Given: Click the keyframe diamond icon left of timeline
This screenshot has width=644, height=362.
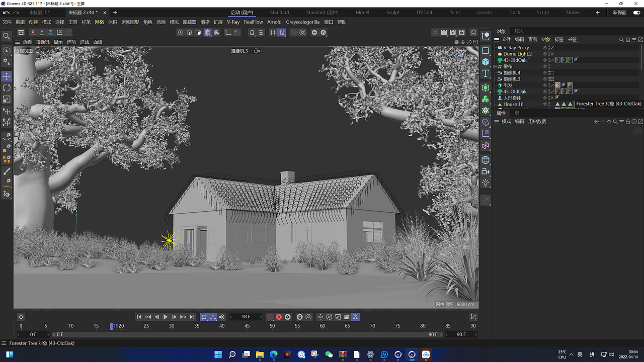Looking at the screenshot, I should [x=21, y=317].
